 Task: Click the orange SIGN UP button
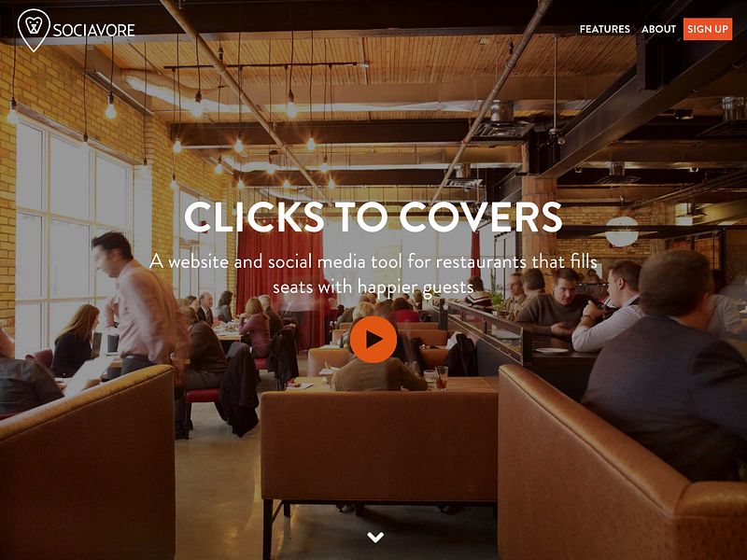[x=708, y=29]
